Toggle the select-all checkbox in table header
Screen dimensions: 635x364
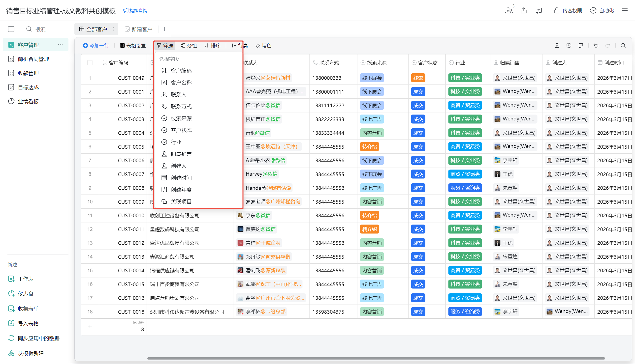[x=90, y=62]
